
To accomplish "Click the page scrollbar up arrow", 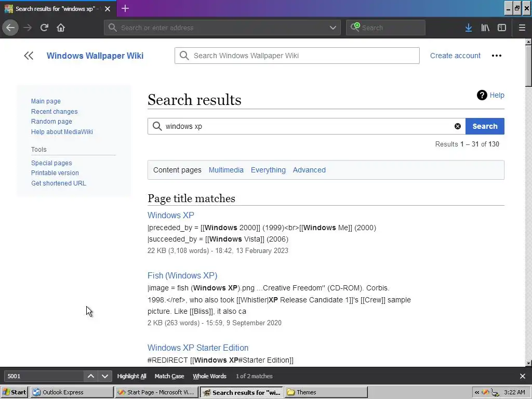I will click(x=528, y=42).
